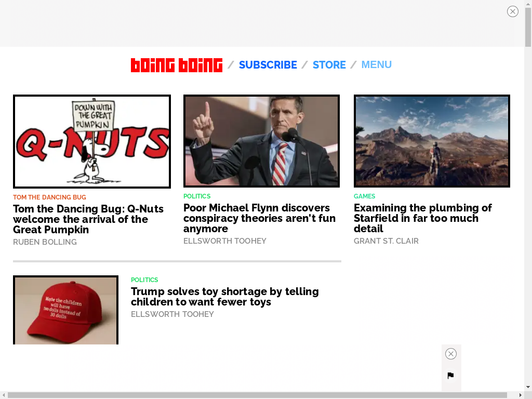This screenshot has height=399, width=532.
Task: View author ELLSWORTH TOOHEY under Trump article
Action: pyautogui.click(x=172, y=314)
